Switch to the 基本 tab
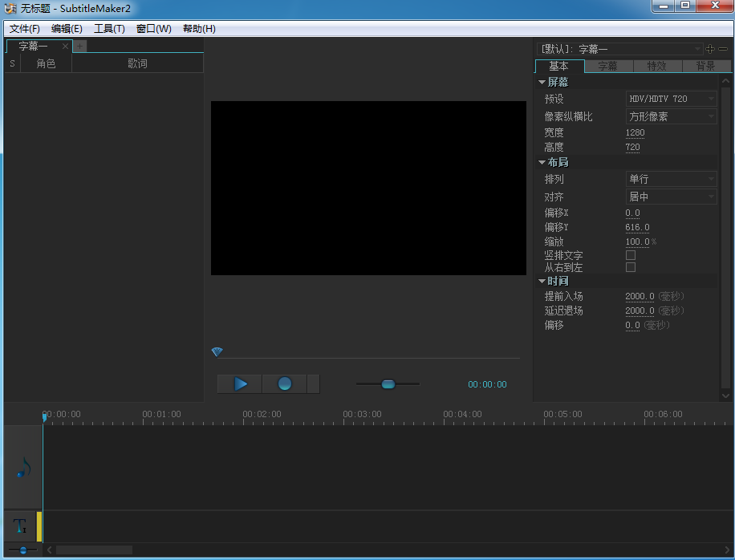The height and width of the screenshot is (560, 735). point(559,66)
